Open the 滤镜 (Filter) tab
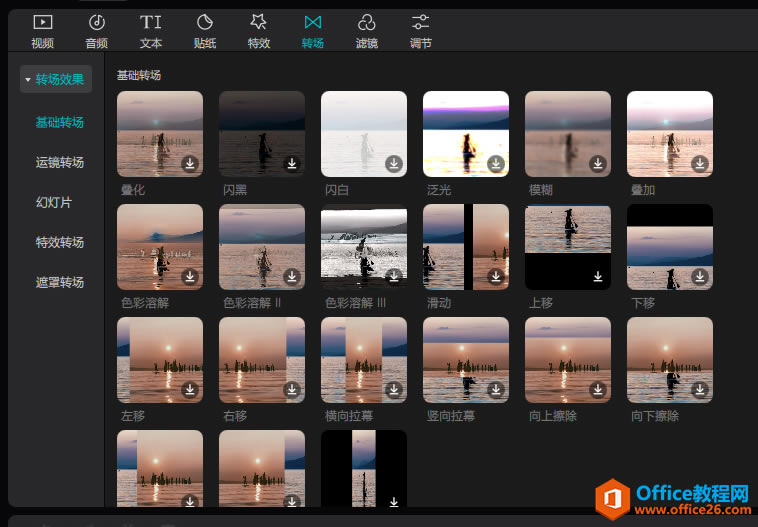Viewport: 758px width, 527px height. point(366,32)
